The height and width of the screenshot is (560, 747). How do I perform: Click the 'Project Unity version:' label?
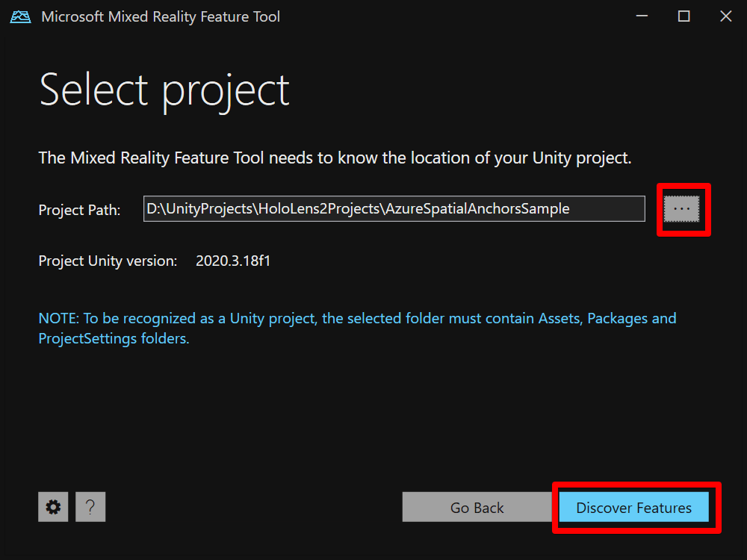tap(108, 261)
